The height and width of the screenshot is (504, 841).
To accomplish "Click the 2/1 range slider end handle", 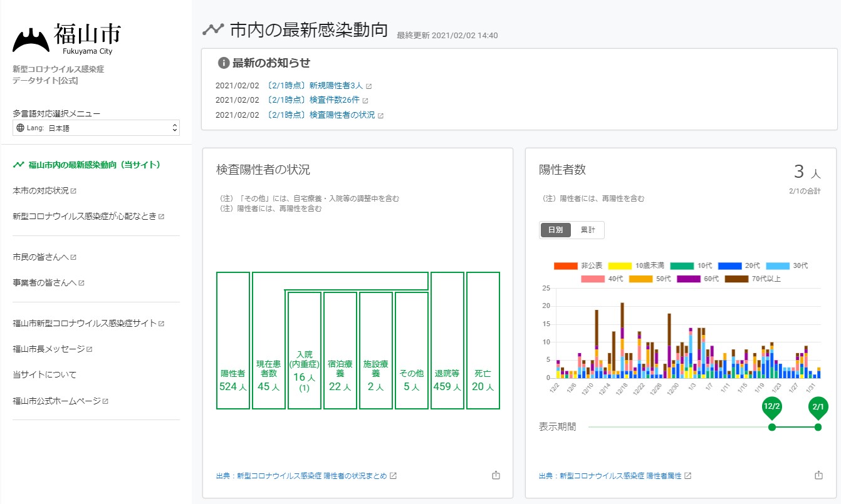I will click(818, 427).
